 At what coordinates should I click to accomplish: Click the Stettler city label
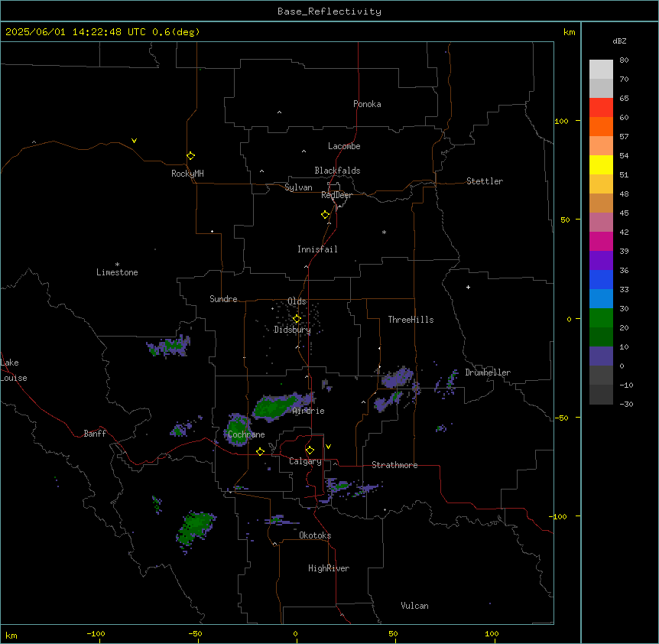[485, 181]
